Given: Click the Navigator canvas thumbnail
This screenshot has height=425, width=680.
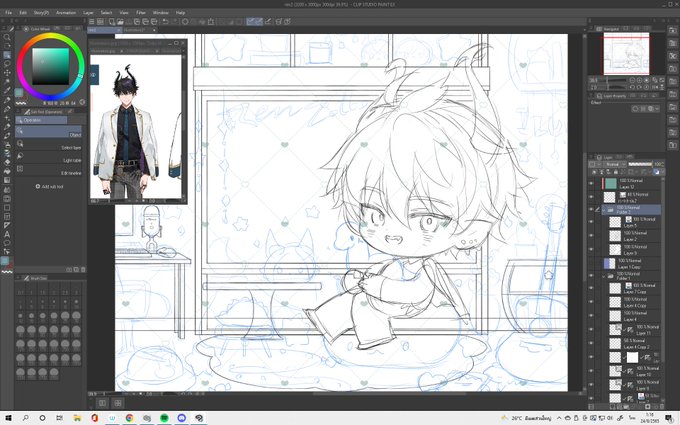Looking at the screenshot, I should [626, 53].
